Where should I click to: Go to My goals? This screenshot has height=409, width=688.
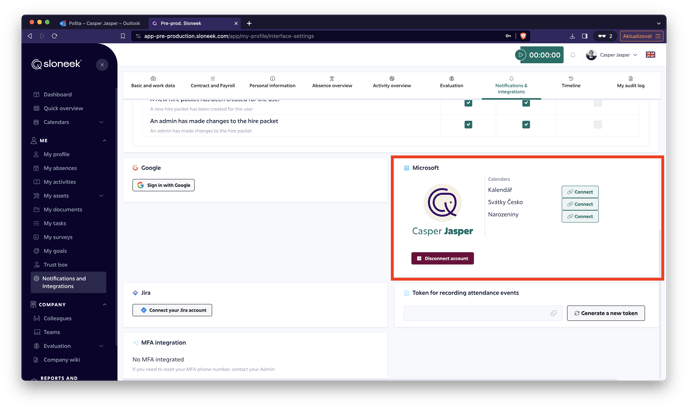click(x=55, y=251)
